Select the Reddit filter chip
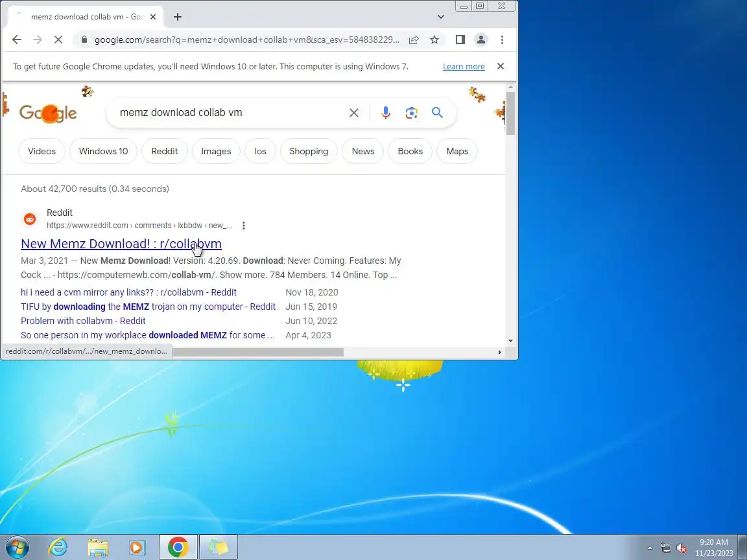Screen dimensions: 747x560 164,151
